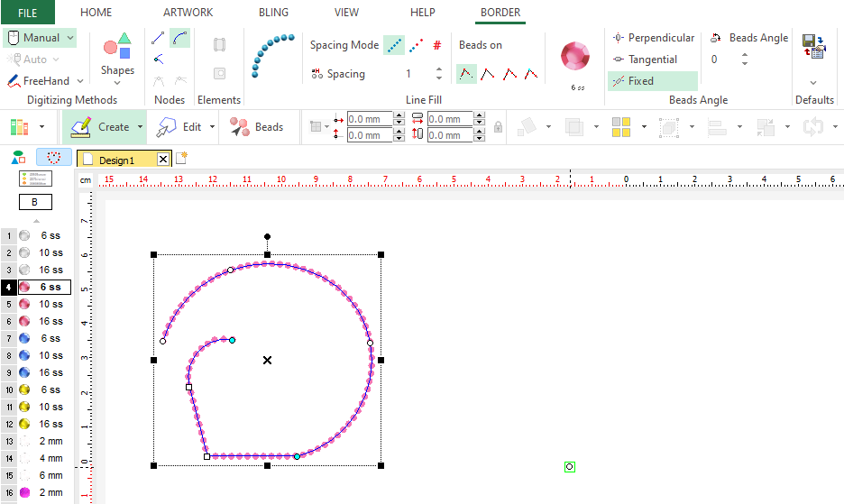Switch to the HELP ribbon tab
Image resolution: width=844 pixels, height=504 pixels.
[423, 12]
